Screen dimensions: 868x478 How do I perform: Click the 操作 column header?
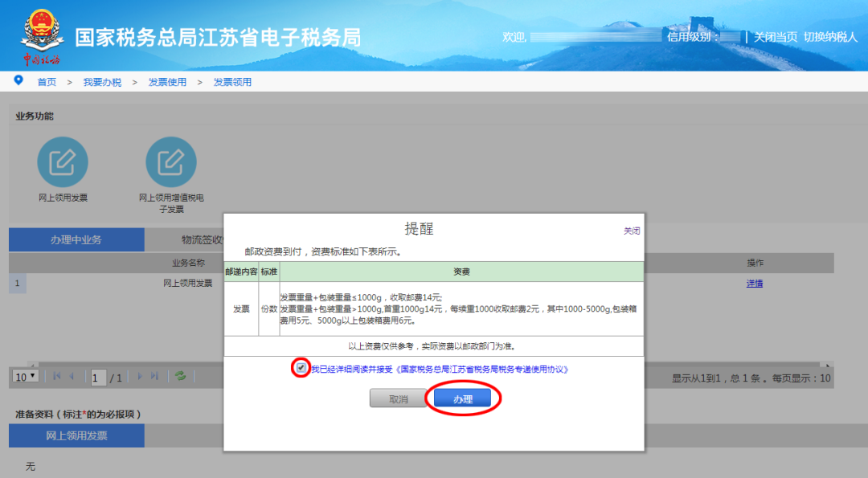tap(755, 263)
